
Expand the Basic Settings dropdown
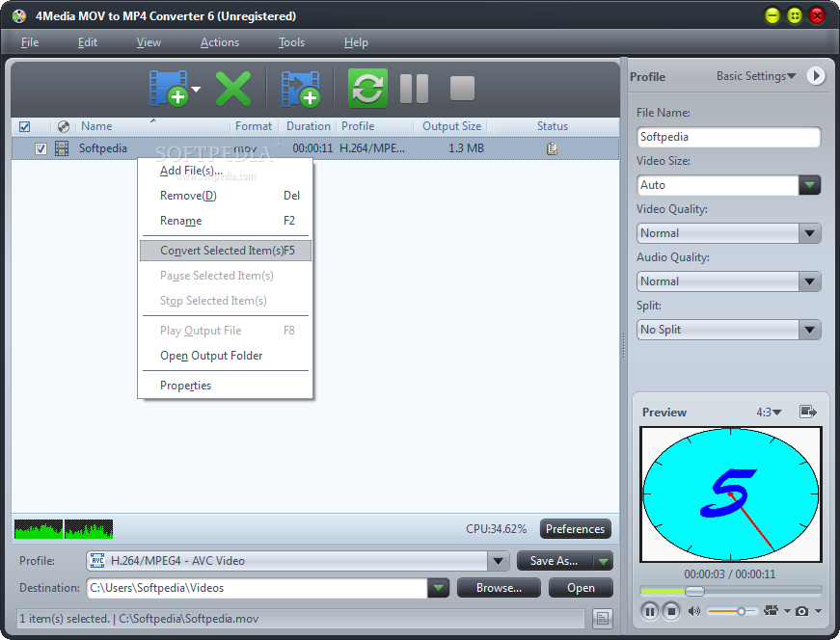pyautogui.click(x=756, y=76)
